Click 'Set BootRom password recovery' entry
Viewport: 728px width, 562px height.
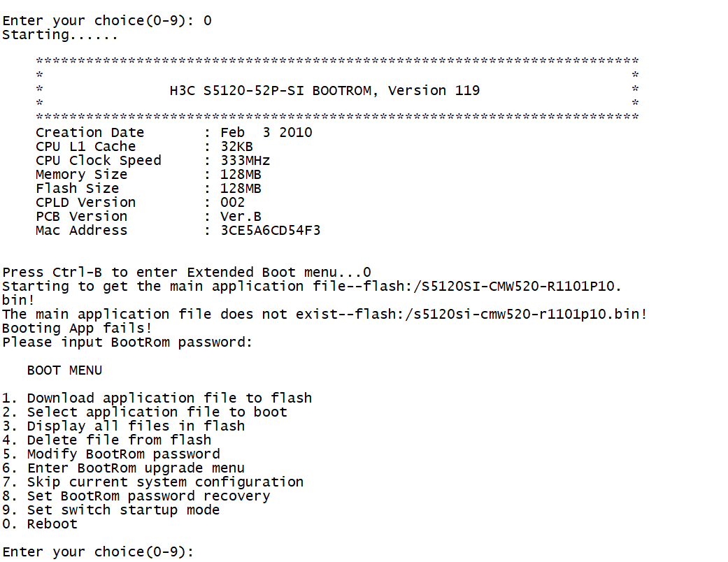click(x=136, y=496)
